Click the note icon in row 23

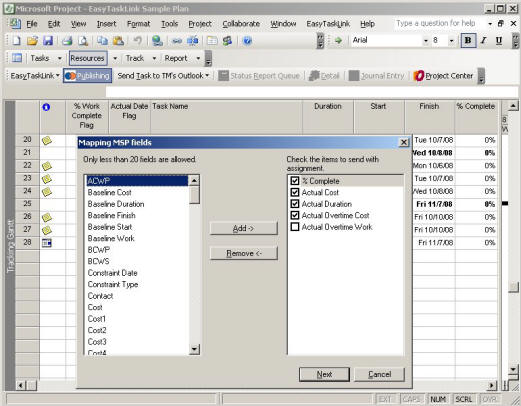(47, 179)
